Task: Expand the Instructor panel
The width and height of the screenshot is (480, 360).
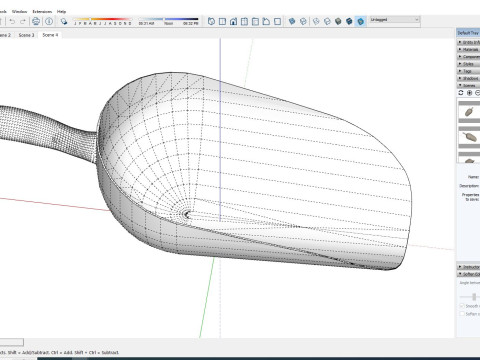Action: coord(469,267)
